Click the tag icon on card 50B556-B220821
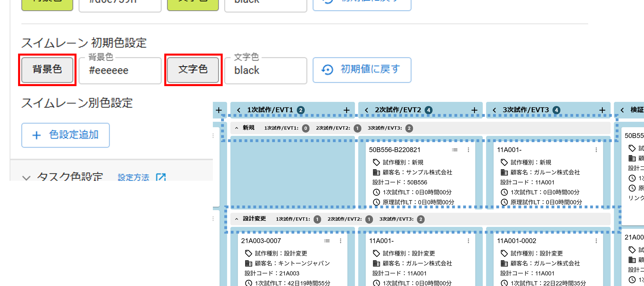This screenshot has width=644, height=286. point(376,162)
